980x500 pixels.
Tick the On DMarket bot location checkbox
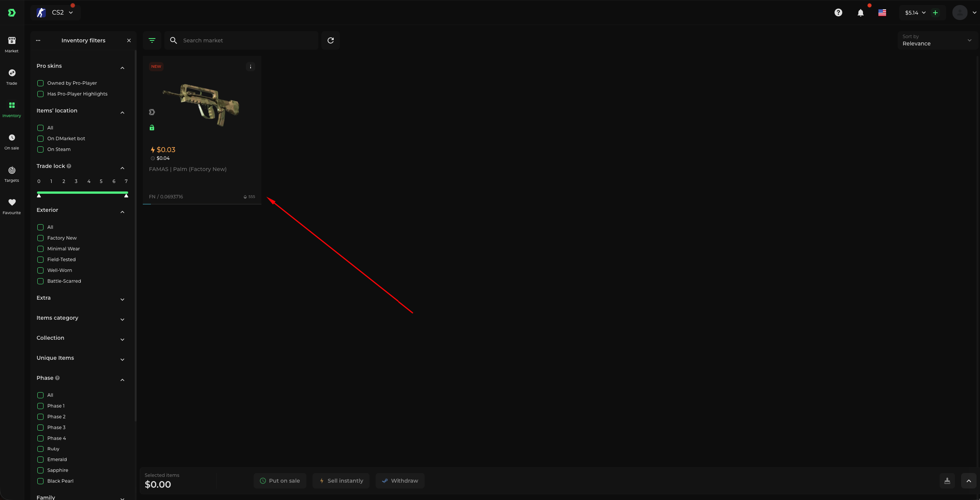[x=40, y=139]
